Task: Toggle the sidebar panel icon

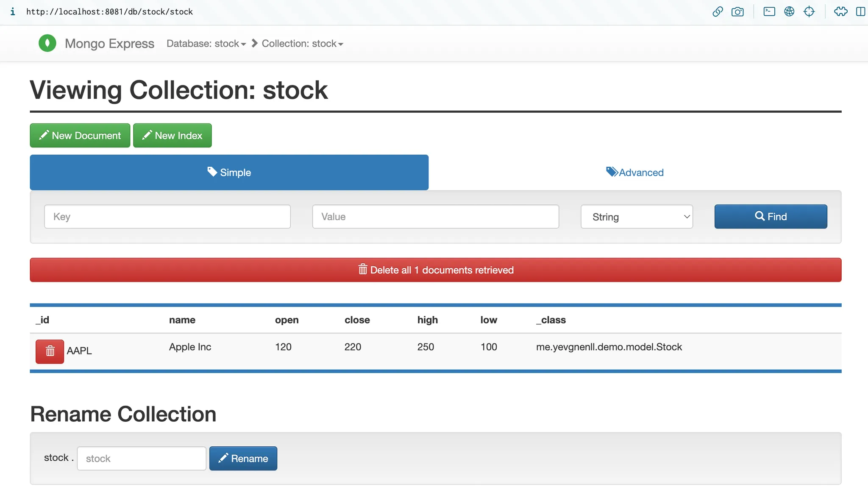Action: (x=860, y=11)
